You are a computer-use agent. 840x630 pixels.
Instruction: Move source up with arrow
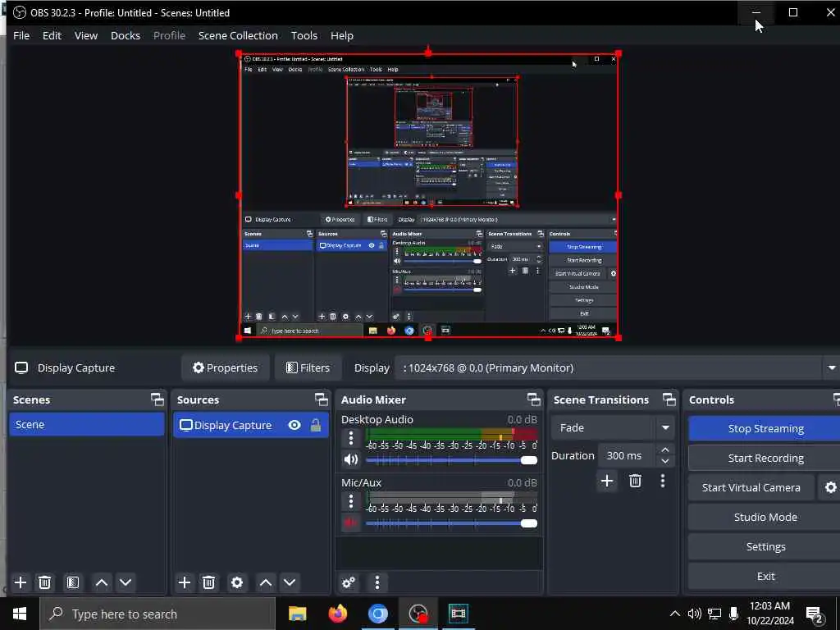coord(266,582)
